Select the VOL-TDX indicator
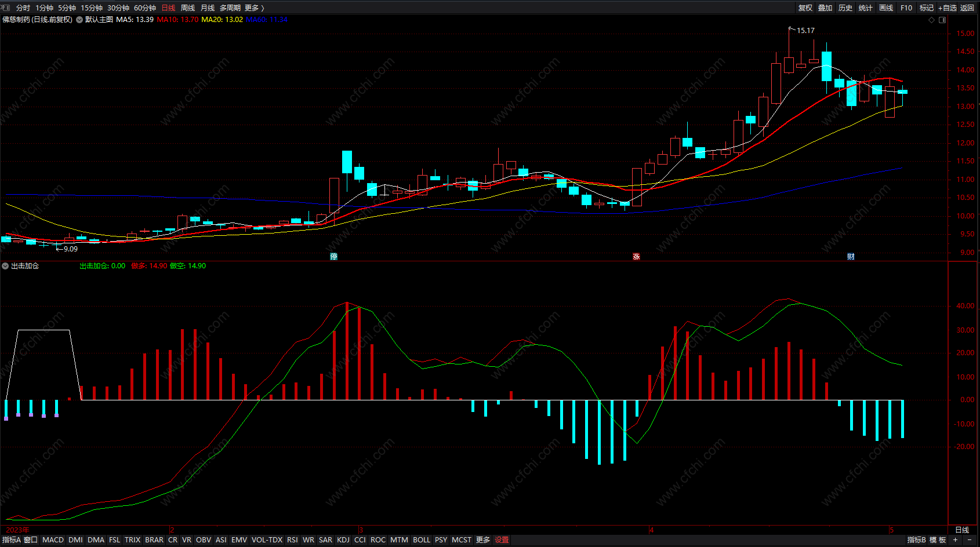This screenshot has width=980, height=547. [267, 540]
